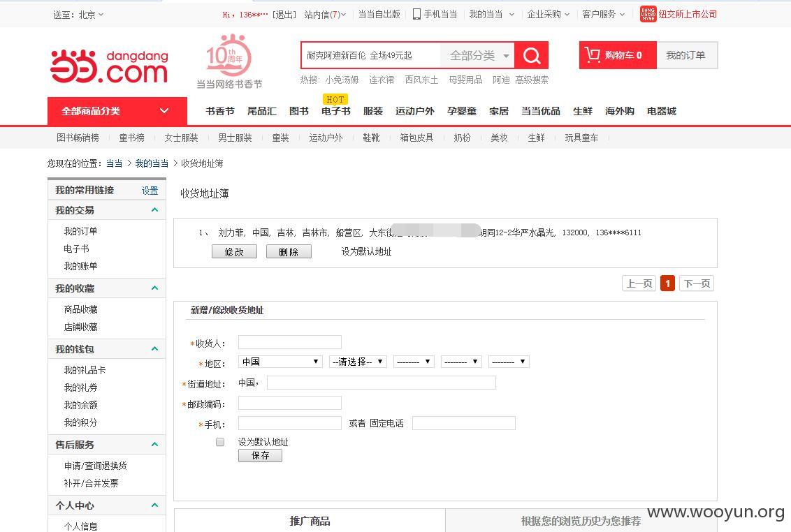Open 商品收藏 in the sidebar
The width and height of the screenshot is (791, 532).
pos(81,309)
